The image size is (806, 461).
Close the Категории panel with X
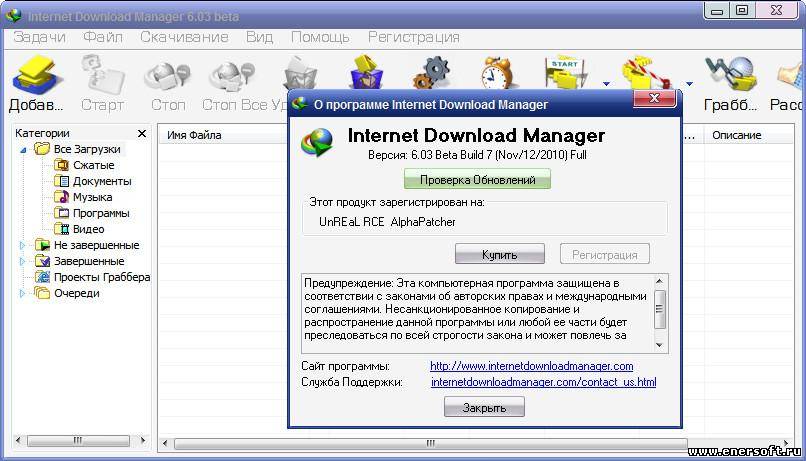pos(142,134)
